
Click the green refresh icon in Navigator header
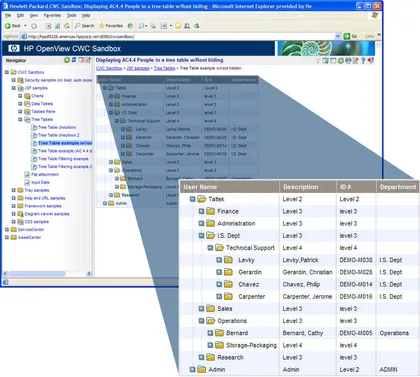pyautogui.click(x=67, y=60)
